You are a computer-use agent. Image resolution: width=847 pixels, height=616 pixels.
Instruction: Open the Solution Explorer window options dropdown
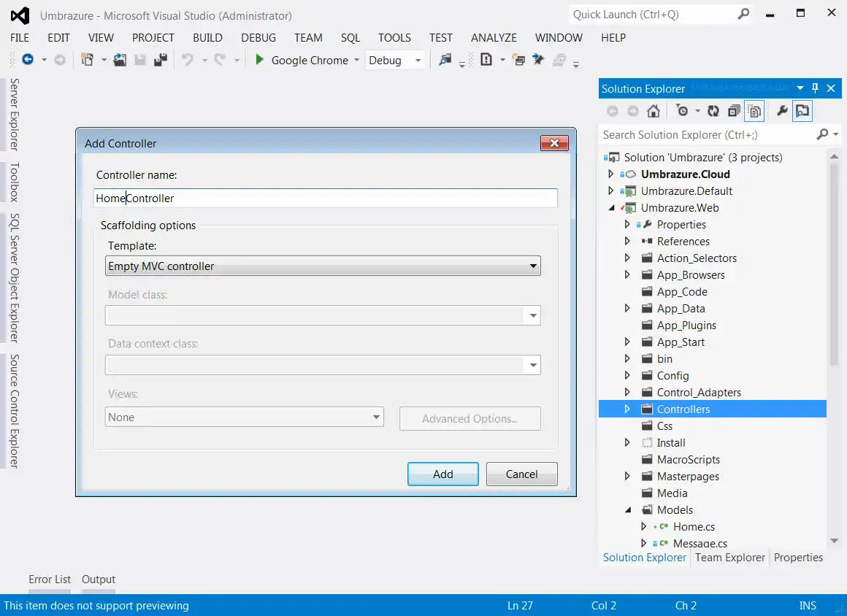coord(800,88)
